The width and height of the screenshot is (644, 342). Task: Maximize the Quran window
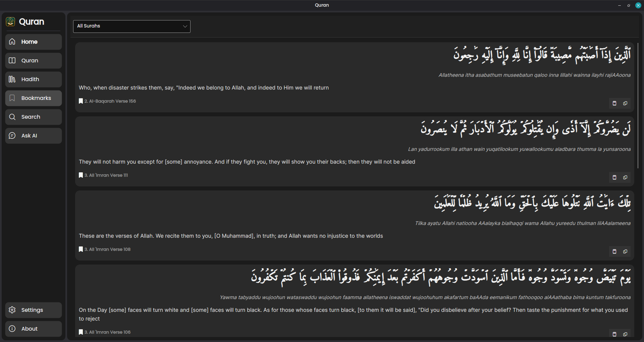[629, 5]
